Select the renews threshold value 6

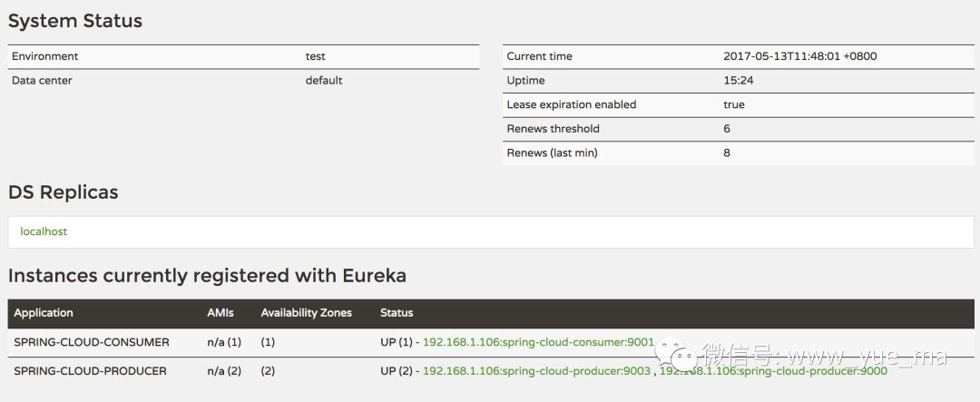pos(727,129)
